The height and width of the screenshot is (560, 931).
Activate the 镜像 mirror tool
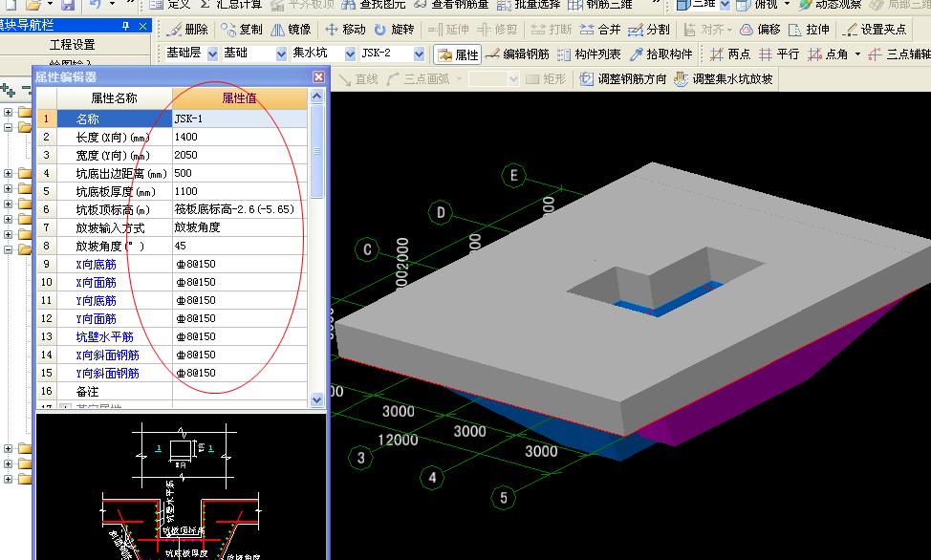tap(291, 29)
